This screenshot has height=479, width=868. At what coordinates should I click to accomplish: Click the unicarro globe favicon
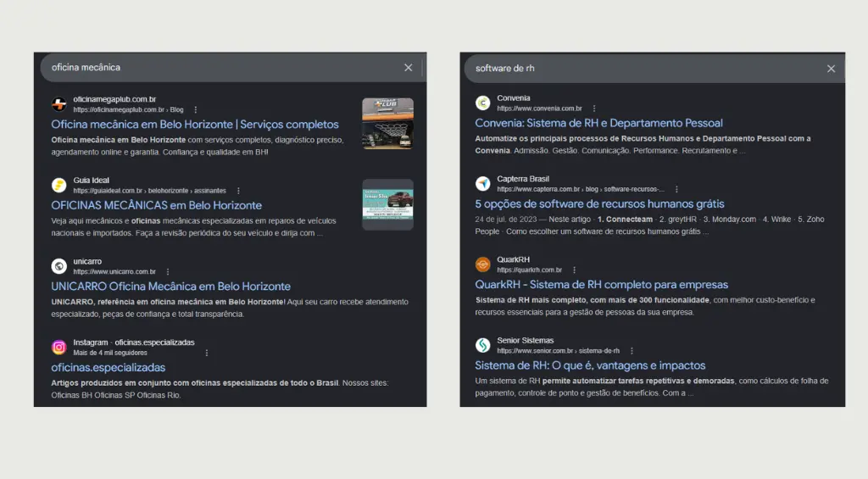pyautogui.click(x=59, y=266)
